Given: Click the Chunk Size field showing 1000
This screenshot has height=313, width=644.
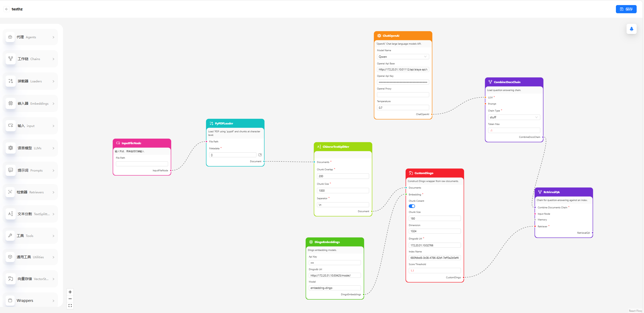Looking at the screenshot, I should [x=343, y=191].
